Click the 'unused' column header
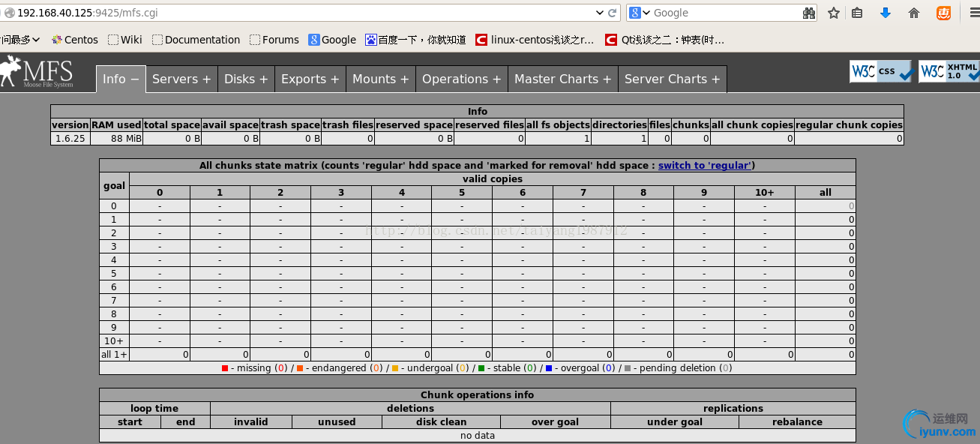The height and width of the screenshot is (444, 980). [x=337, y=422]
